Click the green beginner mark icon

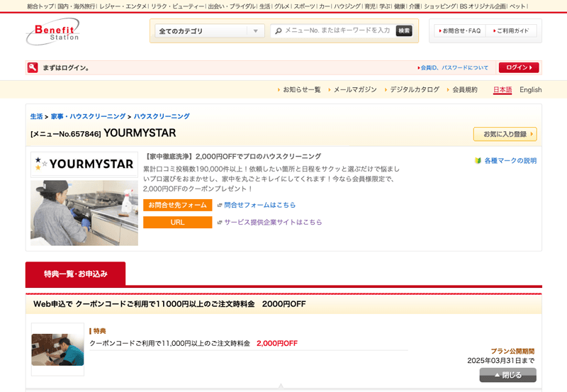pyautogui.click(x=478, y=161)
